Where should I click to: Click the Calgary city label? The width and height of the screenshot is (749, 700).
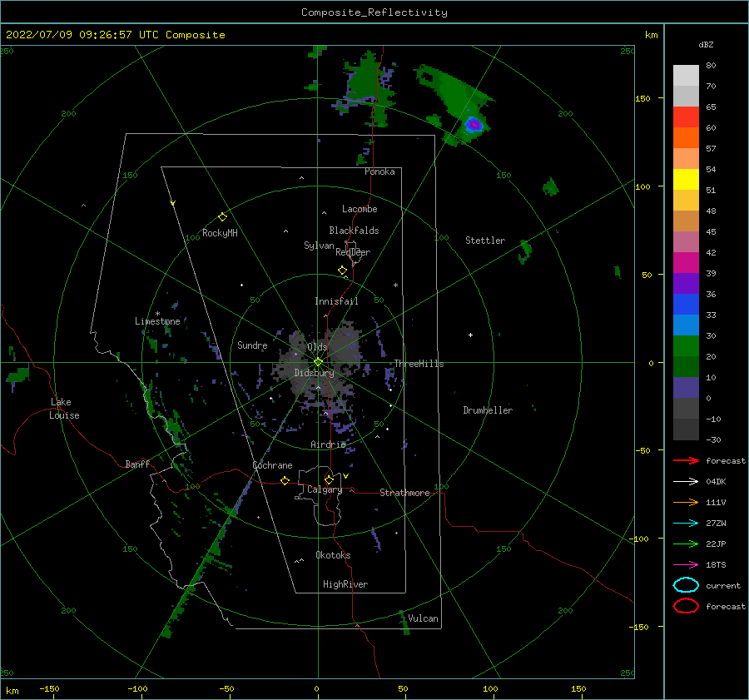[x=325, y=489]
